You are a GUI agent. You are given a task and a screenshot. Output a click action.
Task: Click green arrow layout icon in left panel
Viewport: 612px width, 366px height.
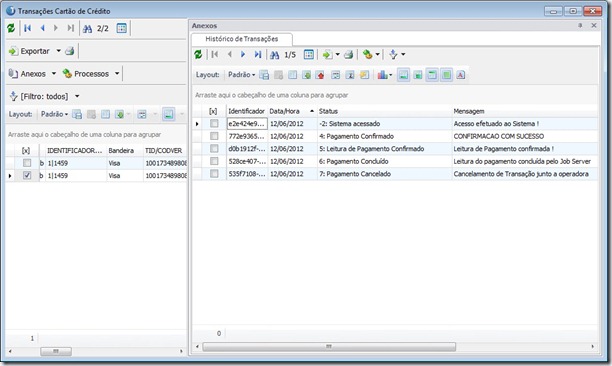coord(120,114)
